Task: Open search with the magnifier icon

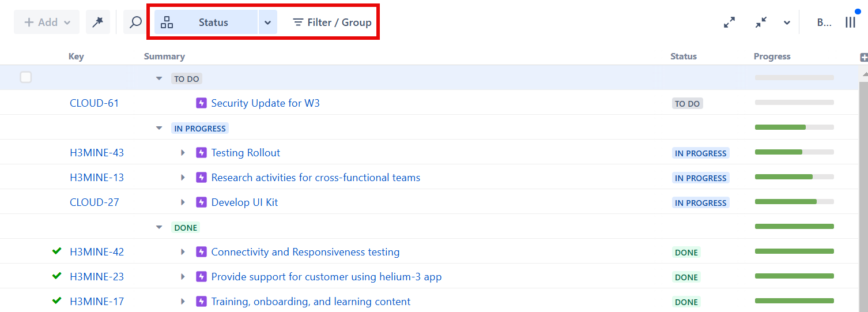Action: tap(135, 22)
